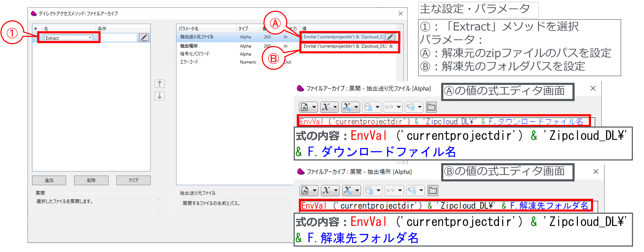This screenshot has width=644, height=252.
Task: Click the クリア button
Action: pos(134,180)
